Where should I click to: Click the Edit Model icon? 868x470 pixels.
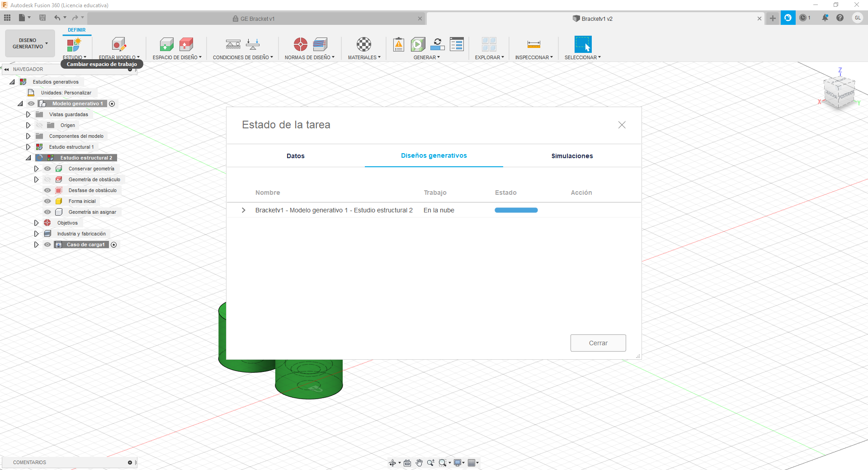tap(119, 44)
